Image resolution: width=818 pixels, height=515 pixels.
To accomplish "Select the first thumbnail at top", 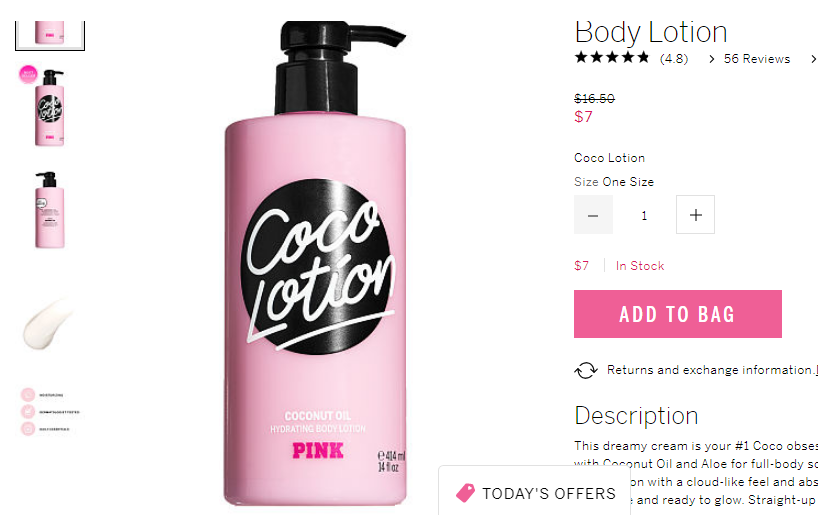I will tap(50, 35).
